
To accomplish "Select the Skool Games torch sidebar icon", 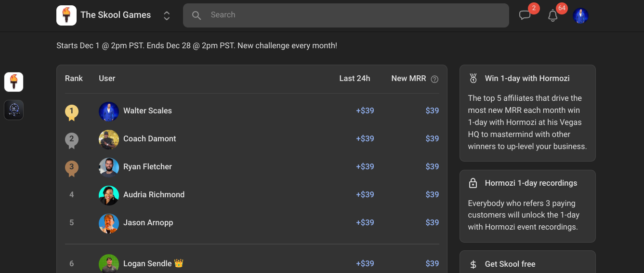I will tap(14, 82).
